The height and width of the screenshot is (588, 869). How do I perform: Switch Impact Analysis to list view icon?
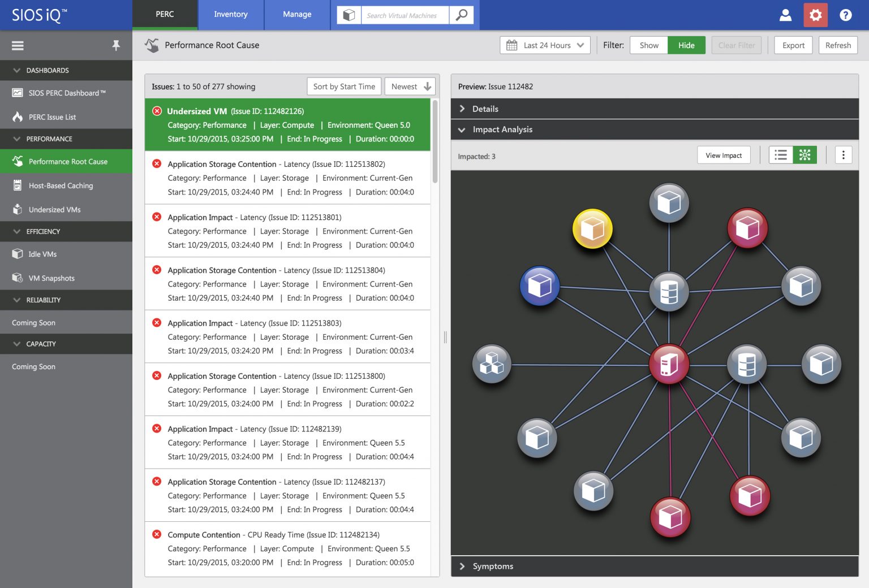781,154
